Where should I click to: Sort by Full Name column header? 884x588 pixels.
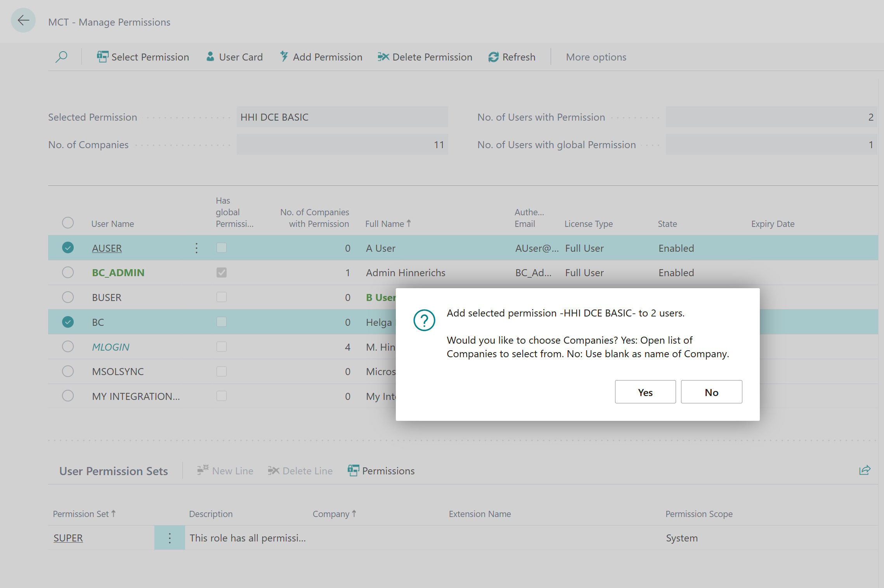coord(388,224)
